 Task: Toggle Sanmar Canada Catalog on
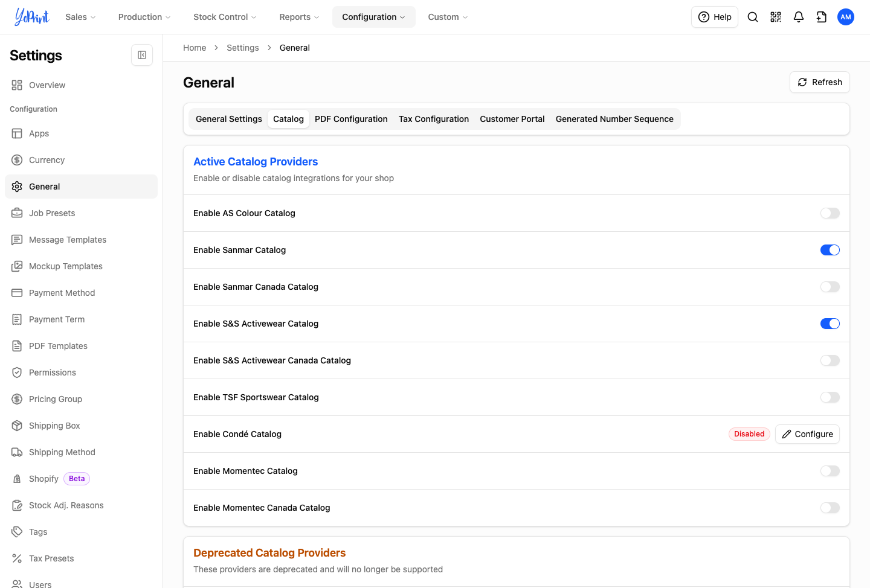point(830,287)
